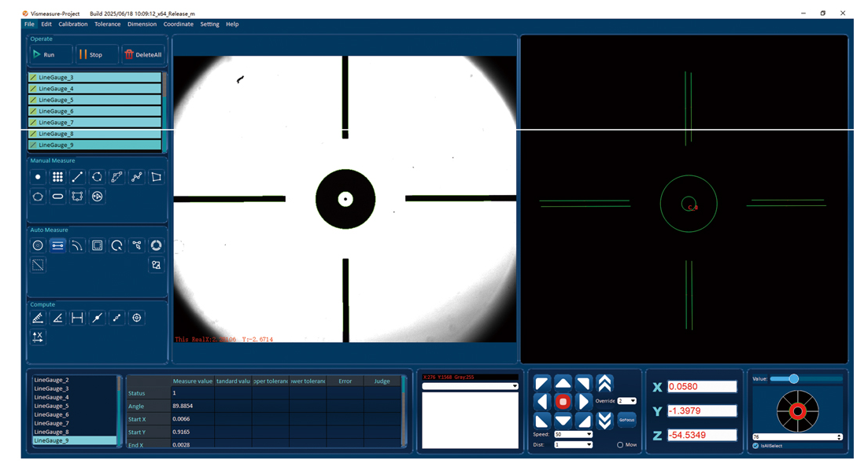Screen dimensions: 868x471
Task: Open the Tolerance menu
Action: (108, 24)
